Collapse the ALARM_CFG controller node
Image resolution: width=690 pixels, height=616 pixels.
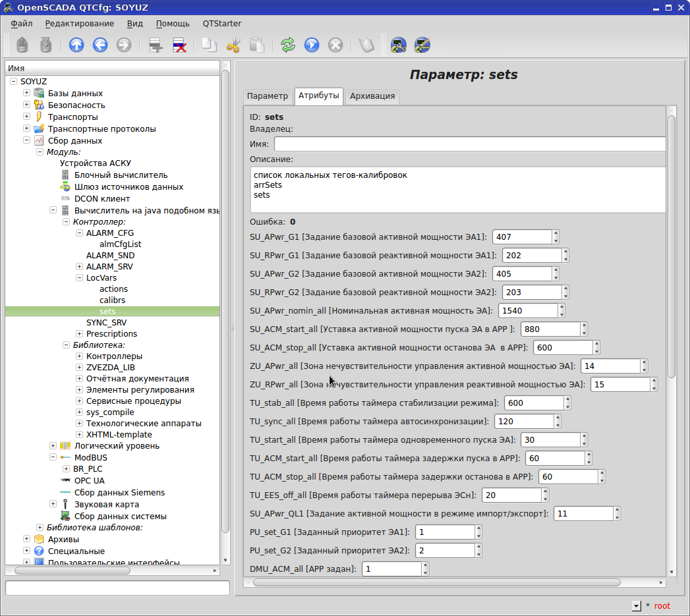click(79, 233)
